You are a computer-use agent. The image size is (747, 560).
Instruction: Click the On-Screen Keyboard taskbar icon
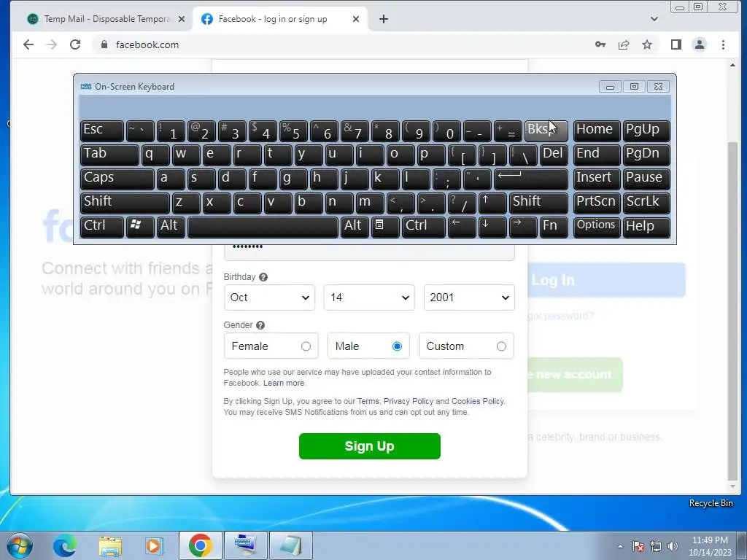247,545
